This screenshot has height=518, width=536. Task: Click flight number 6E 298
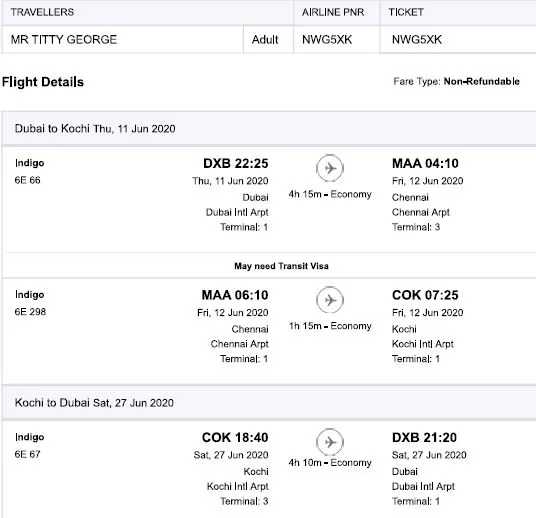pyautogui.click(x=30, y=312)
